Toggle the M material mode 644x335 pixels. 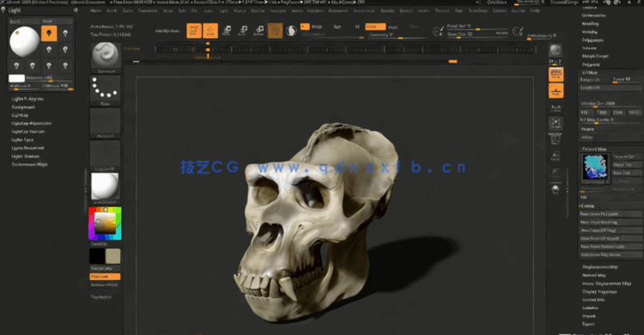pyautogui.click(x=357, y=27)
